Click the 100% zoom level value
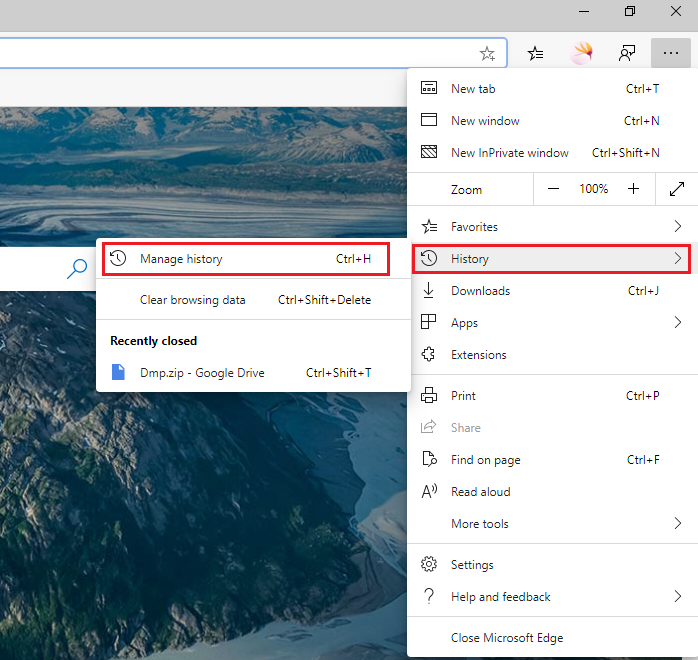The width and height of the screenshot is (698, 660). coord(593,189)
